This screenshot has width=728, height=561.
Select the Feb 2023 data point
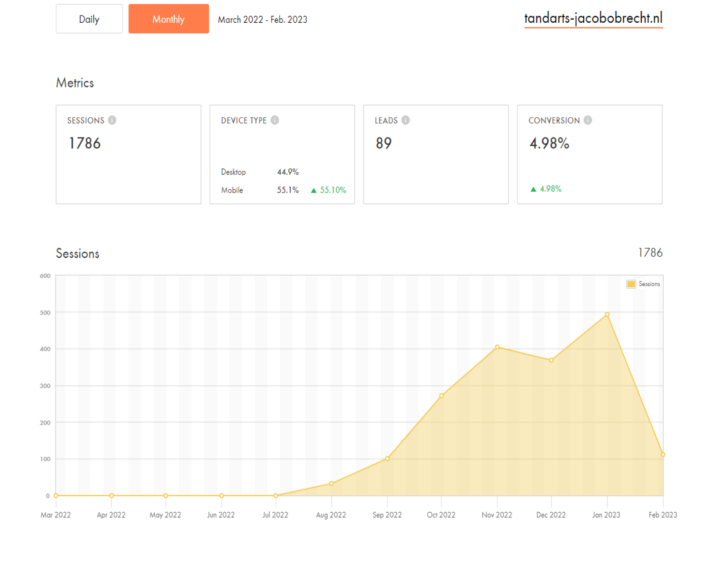[x=663, y=454]
